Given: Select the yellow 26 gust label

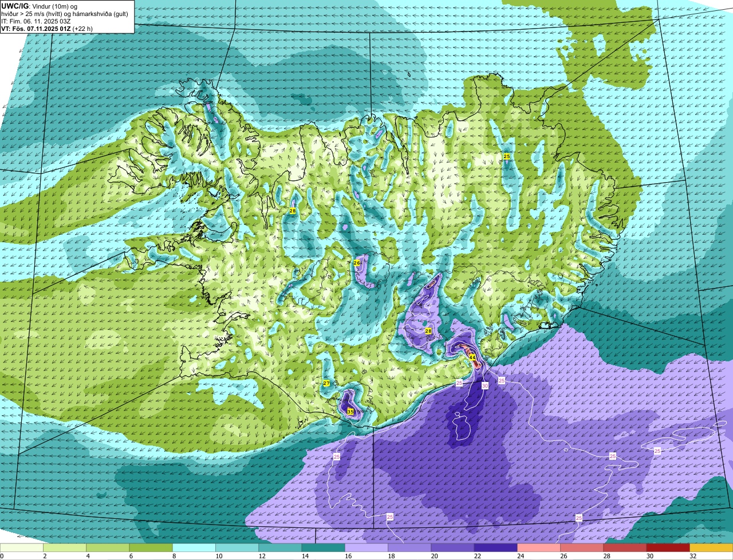Looking at the screenshot, I should 357,263.
